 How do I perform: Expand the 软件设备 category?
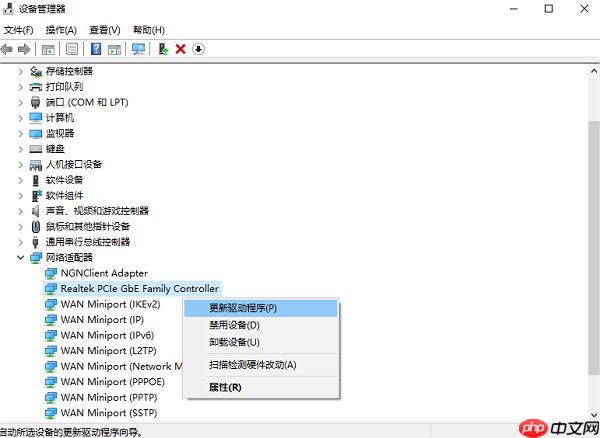pos(21,180)
